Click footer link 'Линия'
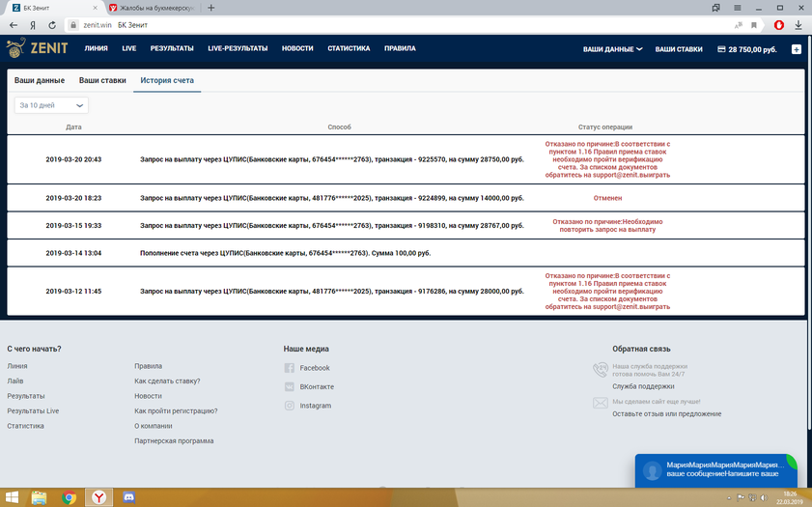This screenshot has width=812, height=507. point(17,366)
